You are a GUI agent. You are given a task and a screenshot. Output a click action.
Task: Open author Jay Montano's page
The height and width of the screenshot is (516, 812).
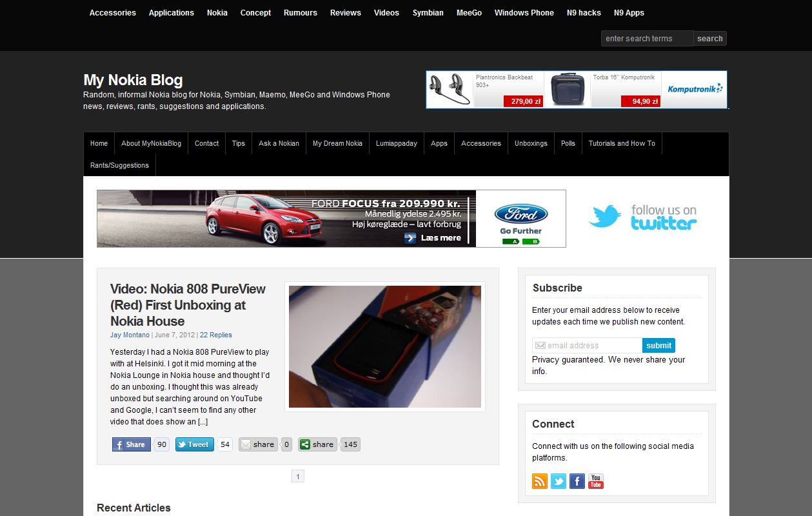130,335
